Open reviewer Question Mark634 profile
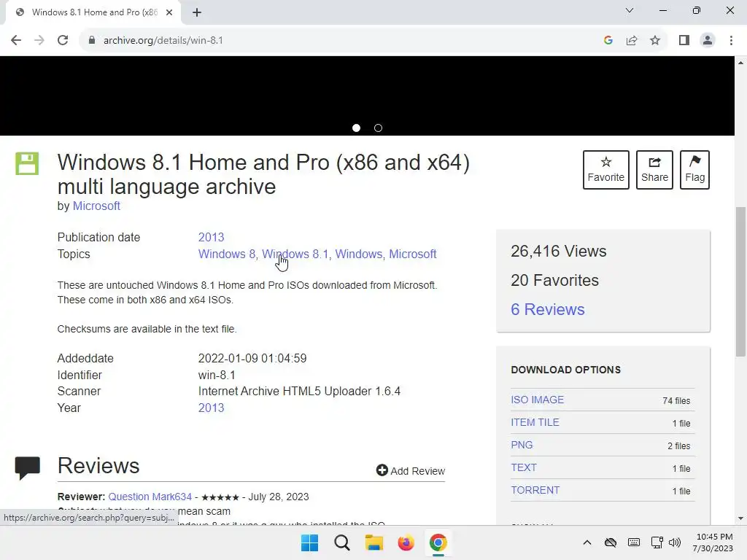The height and width of the screenshot is (560, 747). point(150,497)
